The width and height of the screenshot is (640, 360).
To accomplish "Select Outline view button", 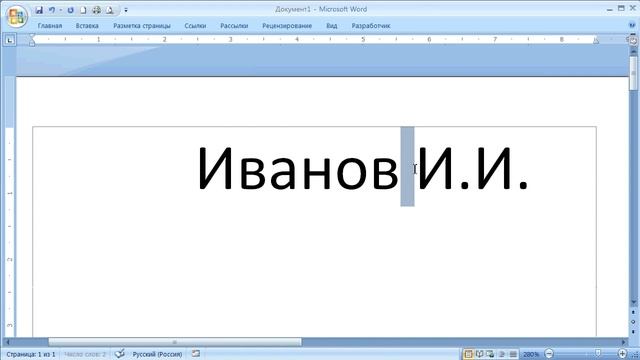I will tap(502, 354).
